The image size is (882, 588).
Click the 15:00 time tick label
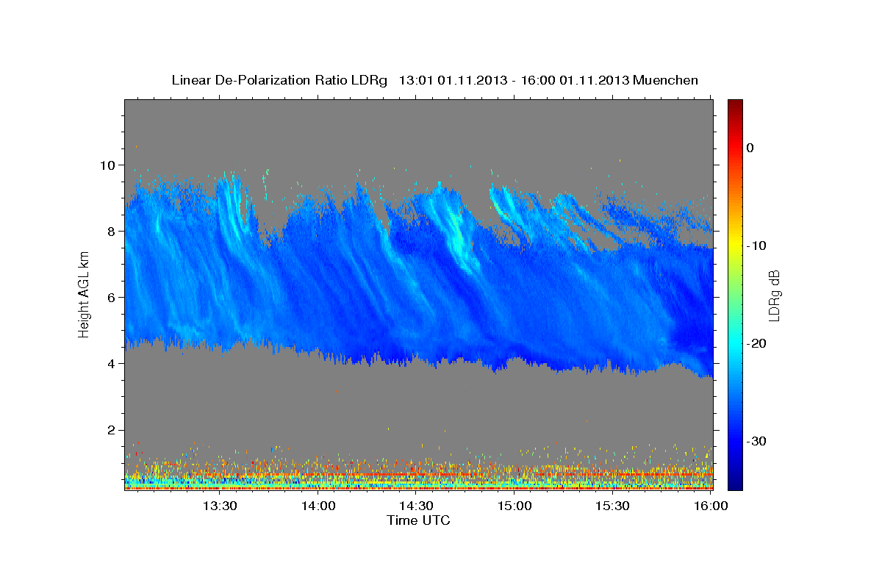coord(514,506)
